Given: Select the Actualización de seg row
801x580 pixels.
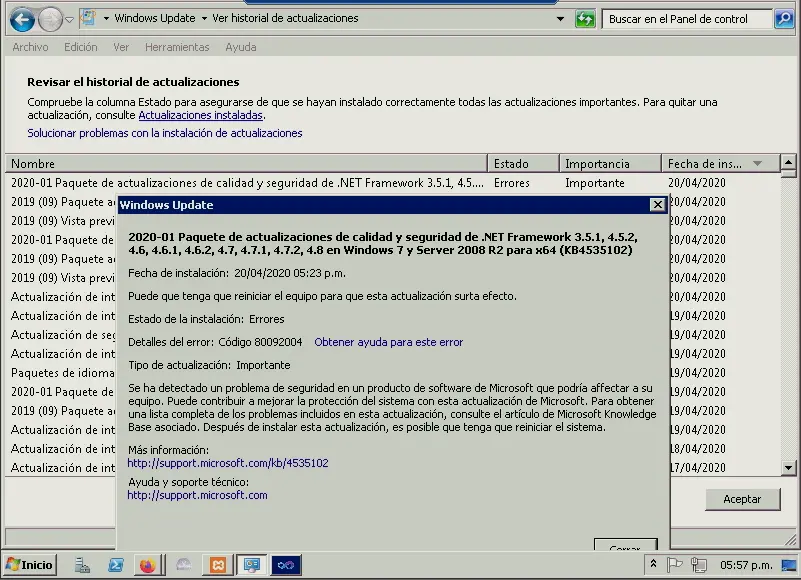Looking at the screenshot, I should pyautogui.click(x=63, y=335).
